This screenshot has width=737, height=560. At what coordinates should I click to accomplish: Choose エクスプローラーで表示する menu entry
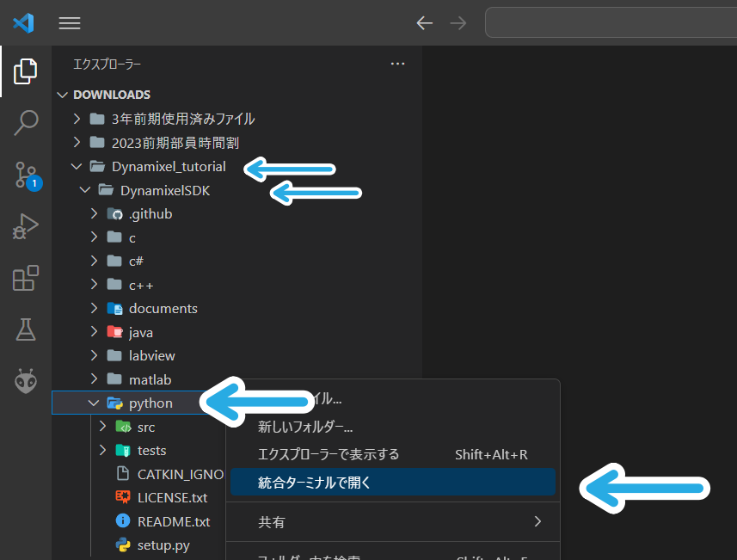pos(392,454)
